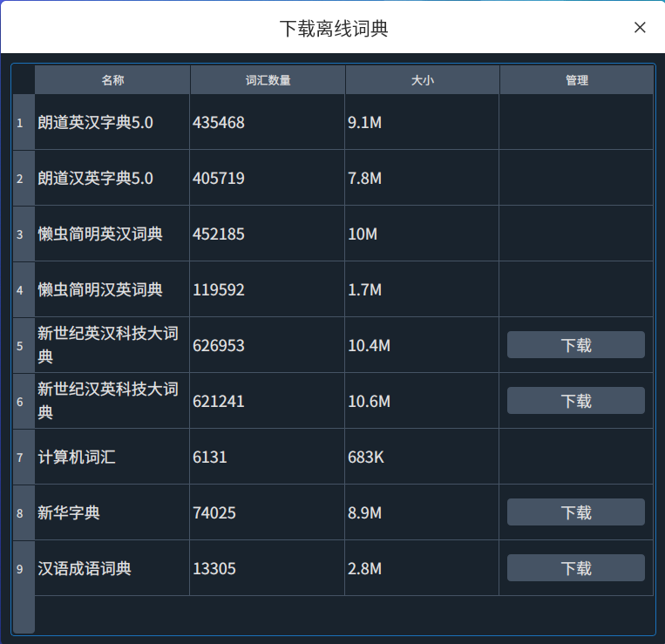The image size is (665, 644).
Task: Download 汉语成语词典 dictionary
Action: pos(575,568)
